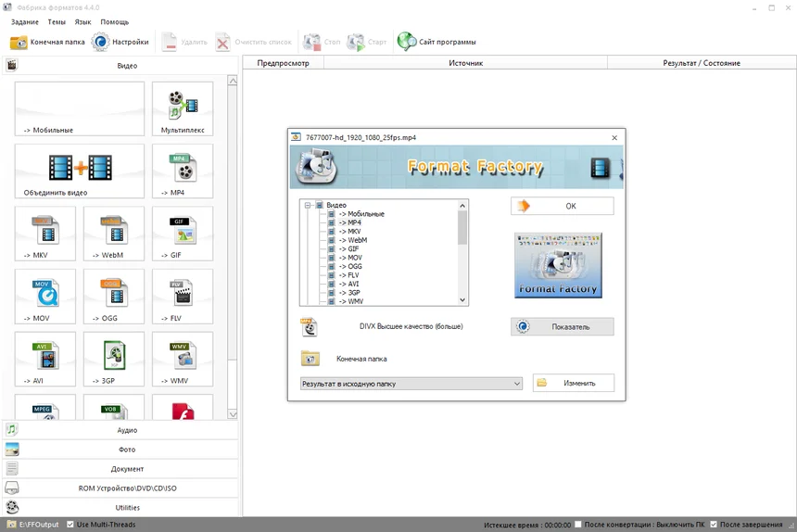Image resolution: width=797 pixels, height=532 pixels.
Task: Check the -> MP4 tree checkbox
Action: pos(332,222)
